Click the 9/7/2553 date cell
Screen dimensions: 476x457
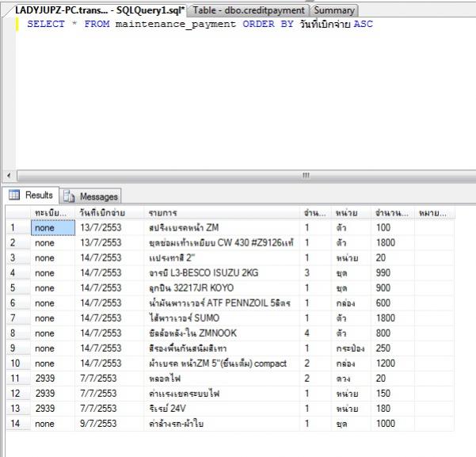[99, 424]
